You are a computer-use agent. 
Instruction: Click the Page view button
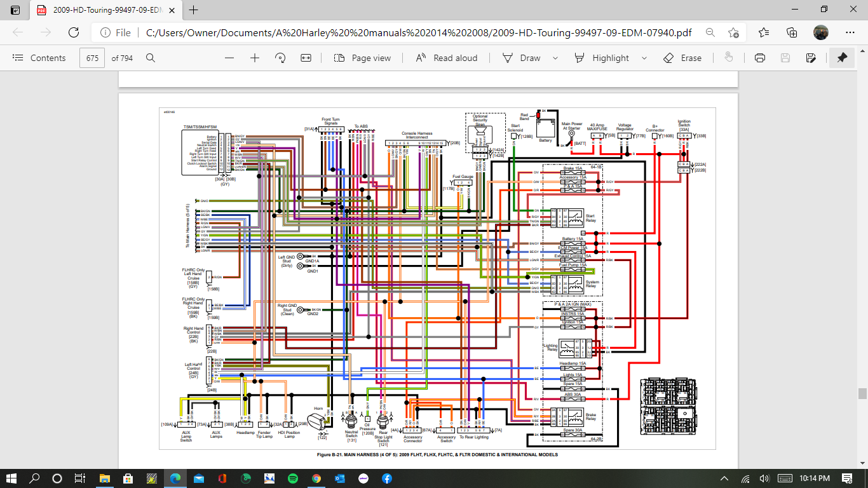[363, 58]
